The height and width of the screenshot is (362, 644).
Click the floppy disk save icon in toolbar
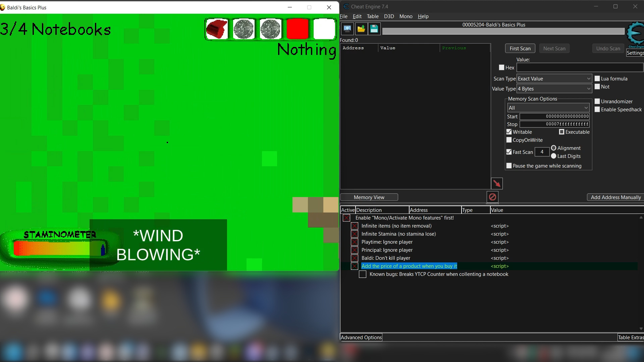tap(374, 29)
